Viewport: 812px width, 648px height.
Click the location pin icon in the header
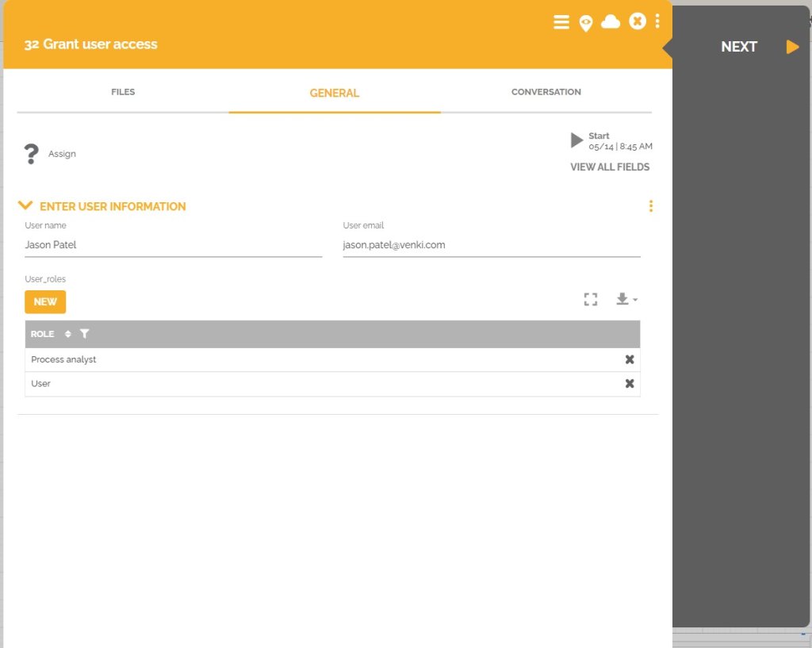tap(586, 22)
